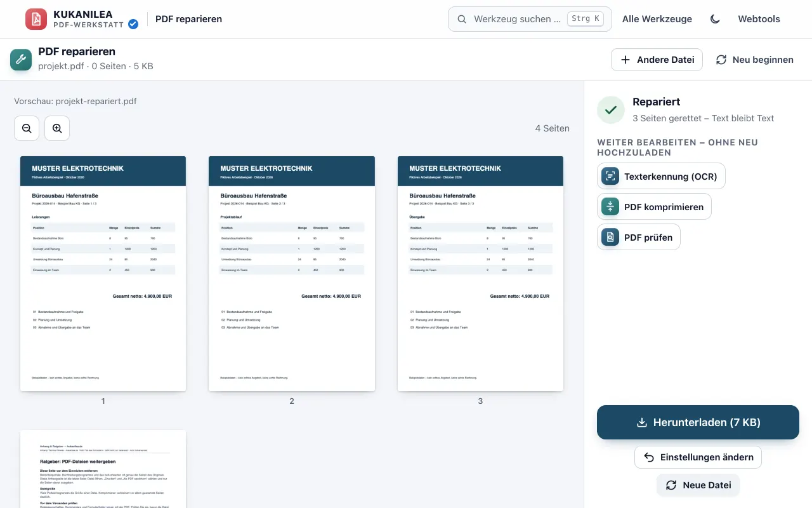Click the Strg K shortcut badge
Image resolution: width=812 pixels, height=508 pixels.
pyautogui.click(x=586, y=19)
